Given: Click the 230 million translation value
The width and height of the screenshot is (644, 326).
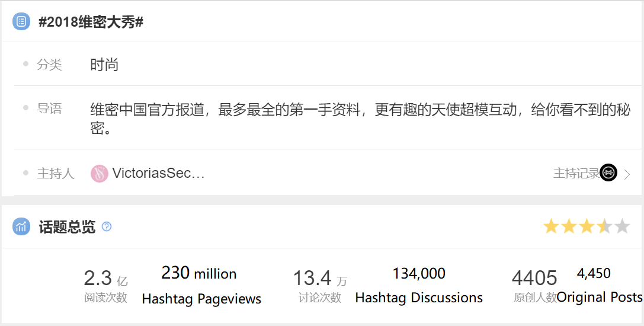Looking at the screenshot, I should tap(199, 273).
